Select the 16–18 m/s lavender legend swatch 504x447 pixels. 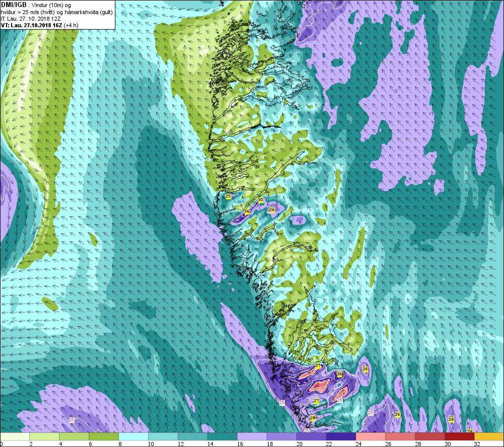pos(252,436)
